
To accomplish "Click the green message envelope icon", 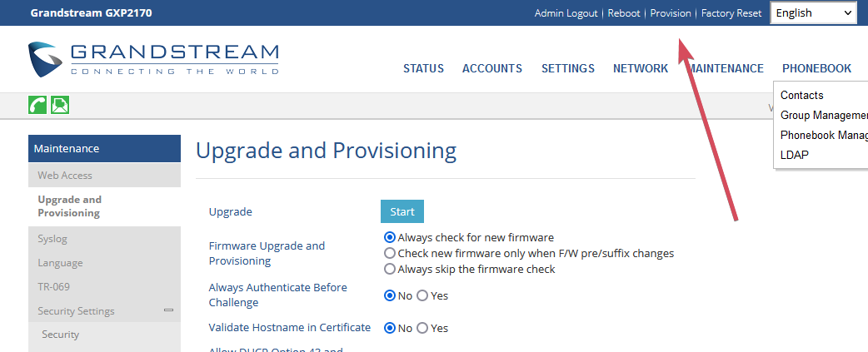I will 60,105.
